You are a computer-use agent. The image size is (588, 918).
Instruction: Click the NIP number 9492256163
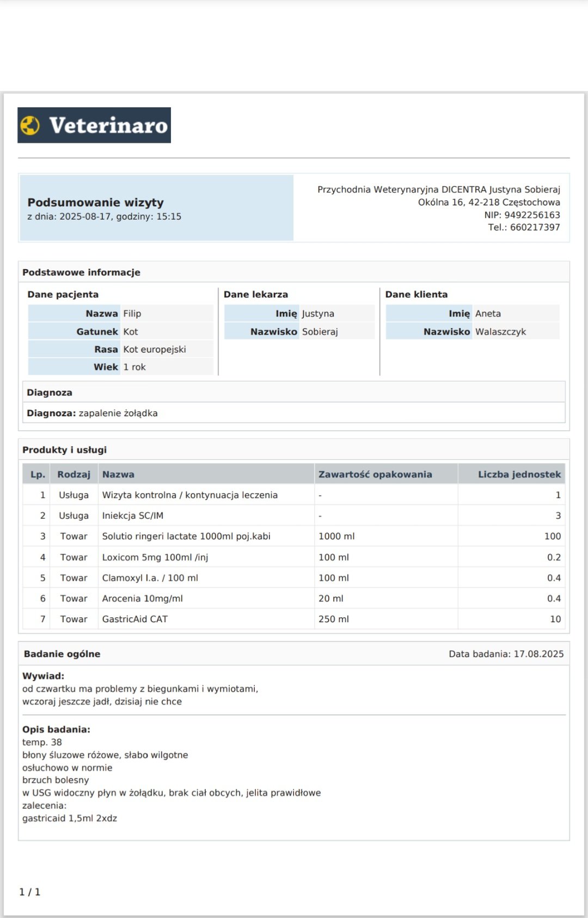tap(532, 215)
